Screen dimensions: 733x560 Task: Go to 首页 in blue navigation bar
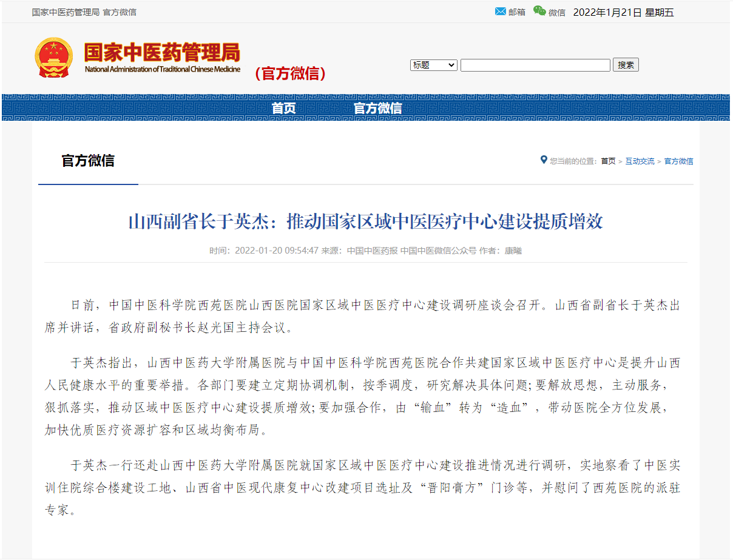(283, 108)
